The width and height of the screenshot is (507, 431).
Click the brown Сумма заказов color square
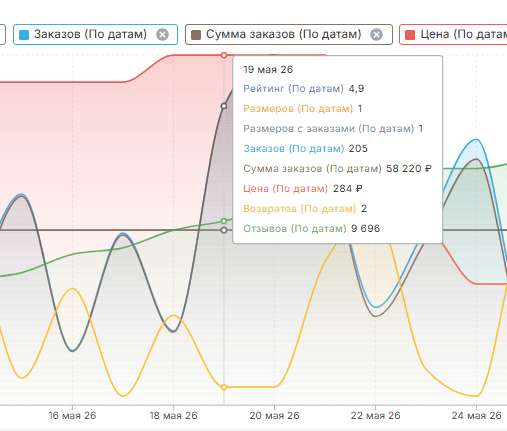coord(196,35)
